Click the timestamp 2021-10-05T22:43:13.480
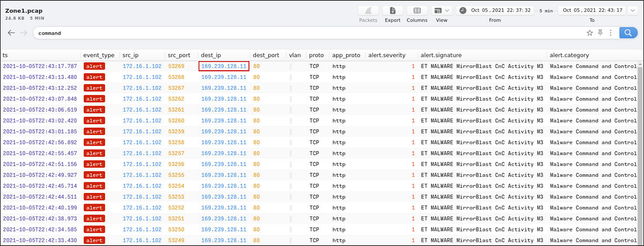 40,77
